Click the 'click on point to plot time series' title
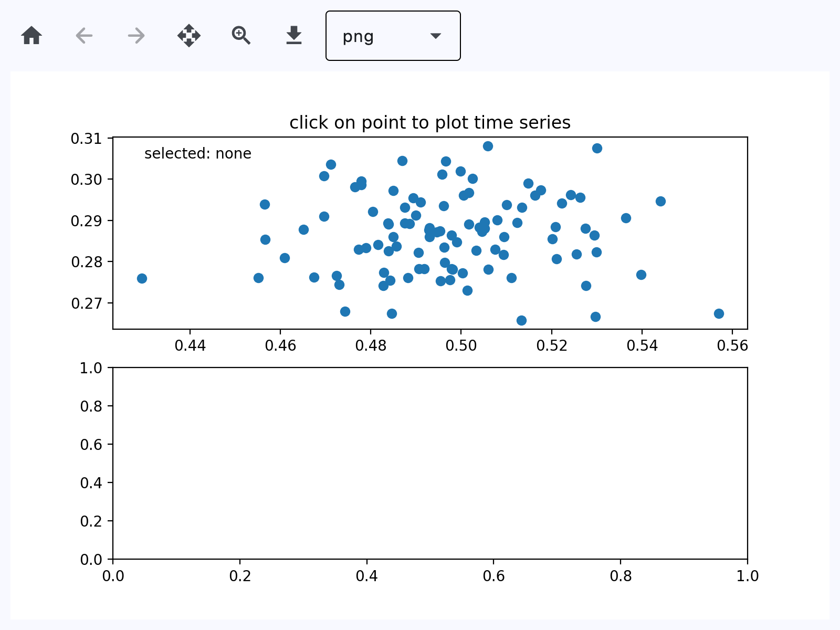 430,123
